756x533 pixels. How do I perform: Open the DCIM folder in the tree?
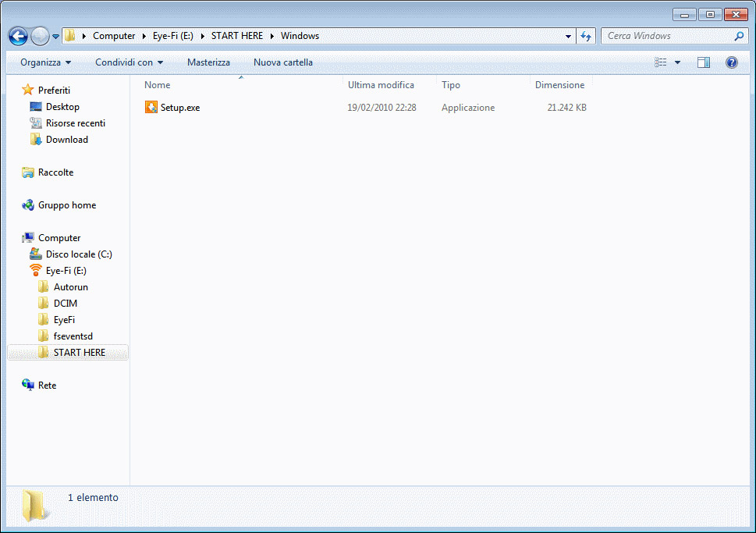tap(66, 304)
